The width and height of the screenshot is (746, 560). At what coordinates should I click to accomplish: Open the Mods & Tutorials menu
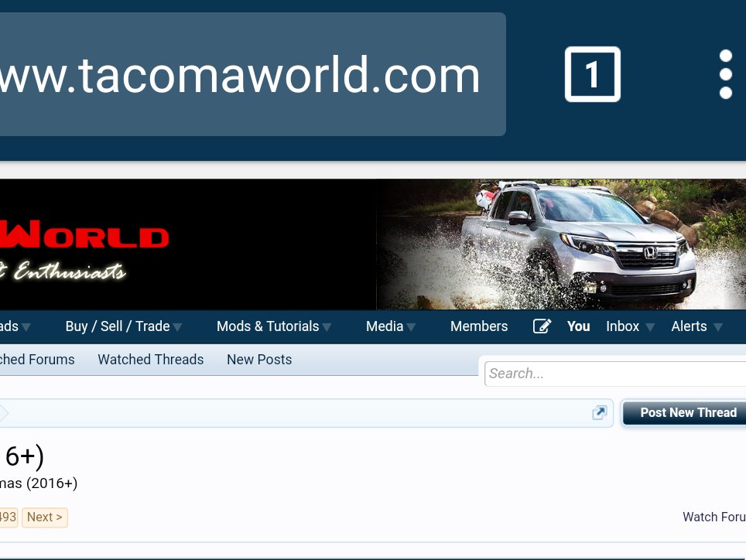[x=268, y=326]
